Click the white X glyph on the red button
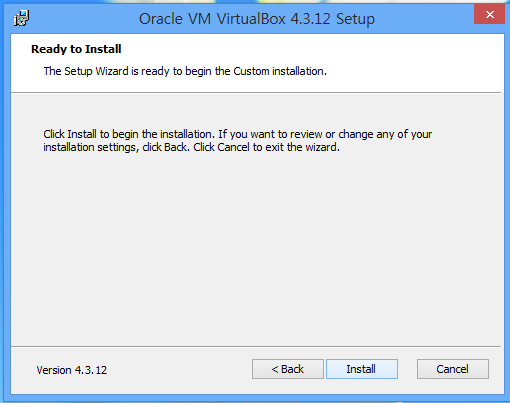 490,14
